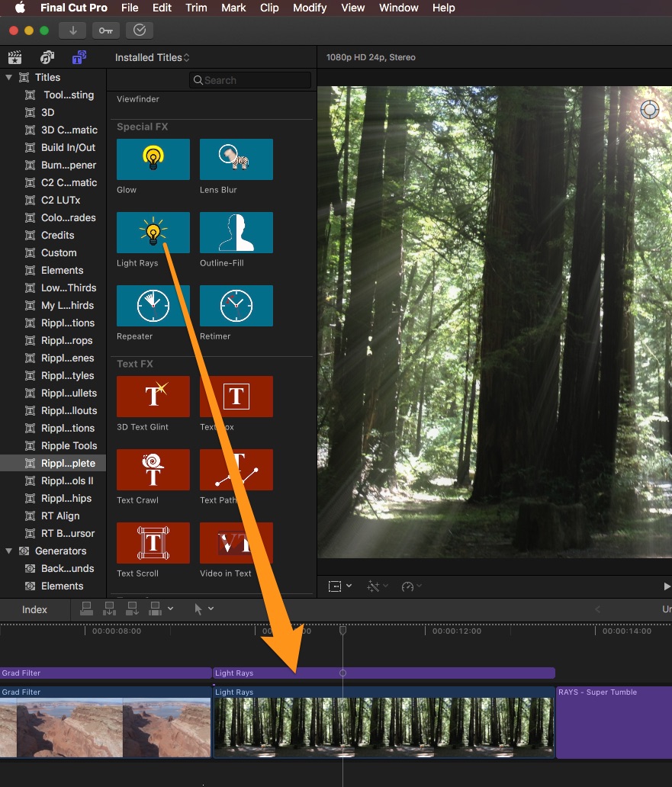The width and height of the screenshot is (672, 787).
Task: Select the Outline-Fill title thumbnail
Action: (236, 233)
